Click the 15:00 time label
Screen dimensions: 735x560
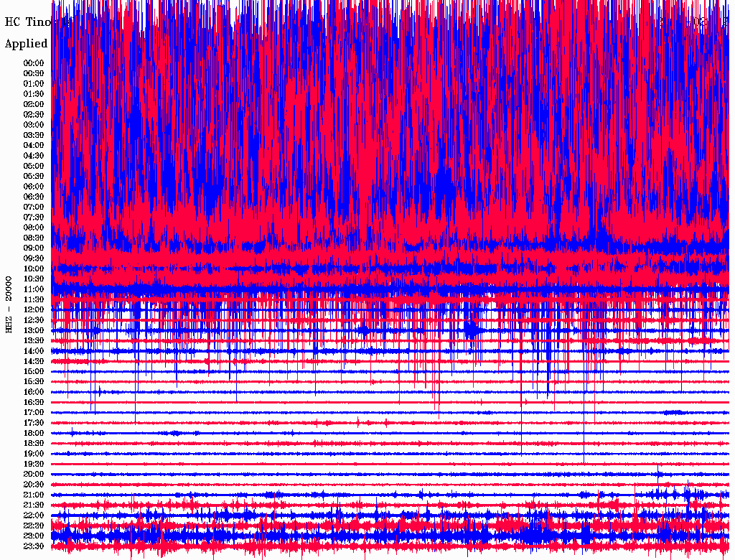(34, 371)
